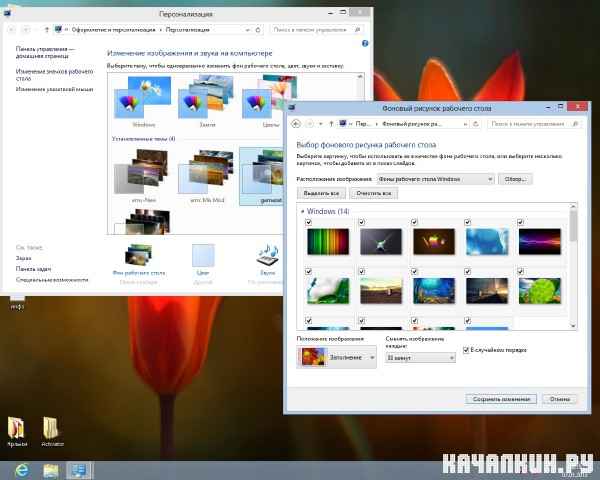Uncheck the grey X logo wallpaper checkbox

tap(362, 222)
